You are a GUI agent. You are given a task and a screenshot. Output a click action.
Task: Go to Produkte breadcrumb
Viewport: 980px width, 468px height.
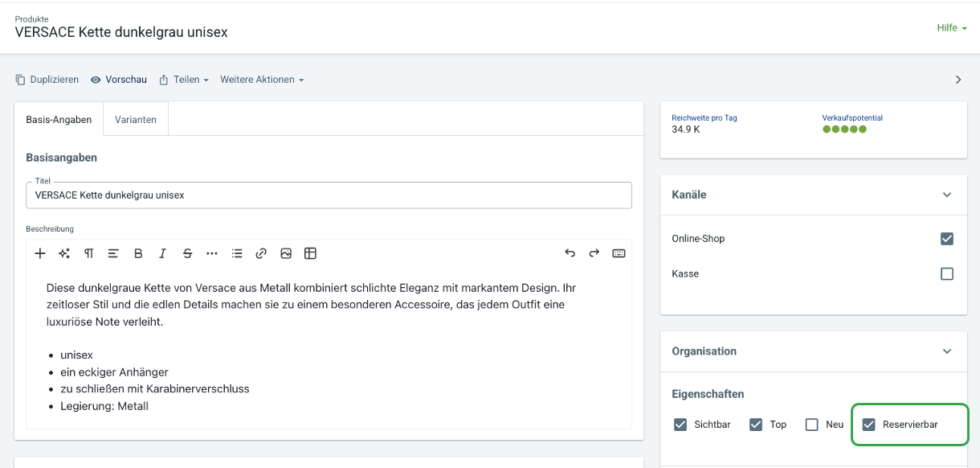[32, 18]
